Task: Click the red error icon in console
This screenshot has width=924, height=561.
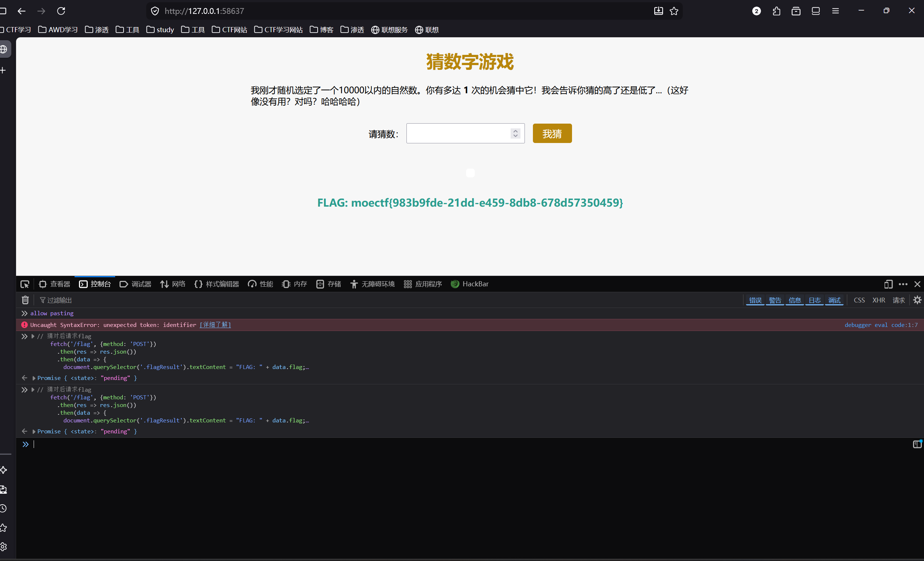Action: pos(24,325)
